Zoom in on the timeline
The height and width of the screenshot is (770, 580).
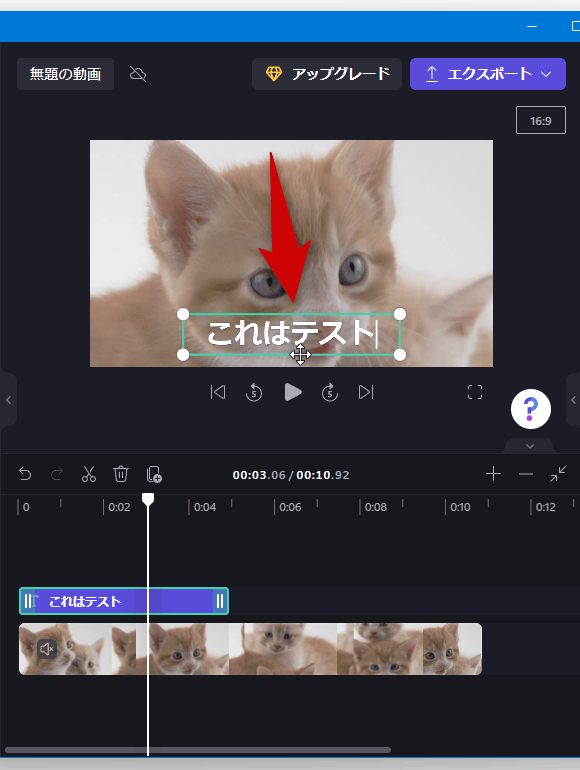click(493, 474)
